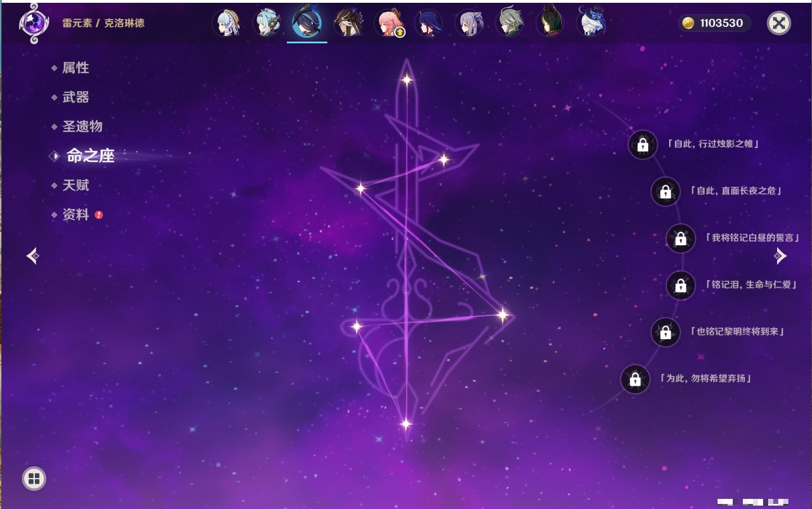The height and width of the screenshot is (509, 812).
Task: Open locked node 「为此, 勿将希望弃扬」
Action: point(635,379)
